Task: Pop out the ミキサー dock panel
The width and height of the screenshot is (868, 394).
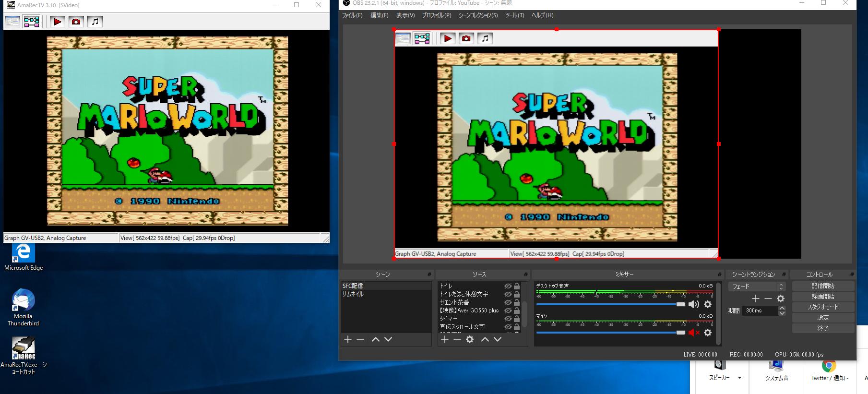Action: (720, 275)
